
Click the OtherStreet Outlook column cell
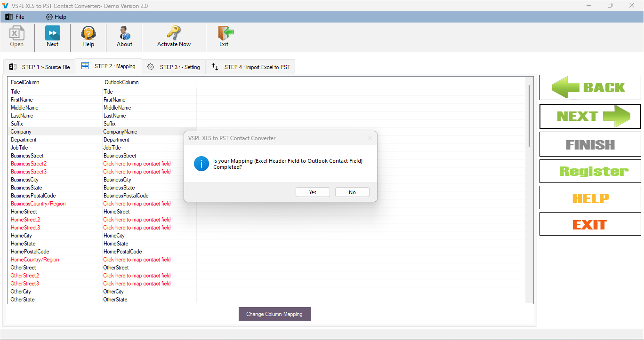tap(116, 268)
